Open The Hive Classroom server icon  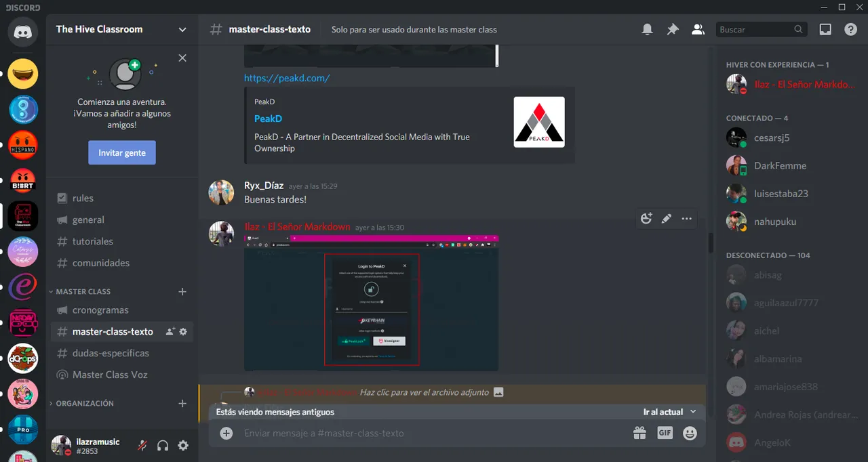click(x=22, y=216)
